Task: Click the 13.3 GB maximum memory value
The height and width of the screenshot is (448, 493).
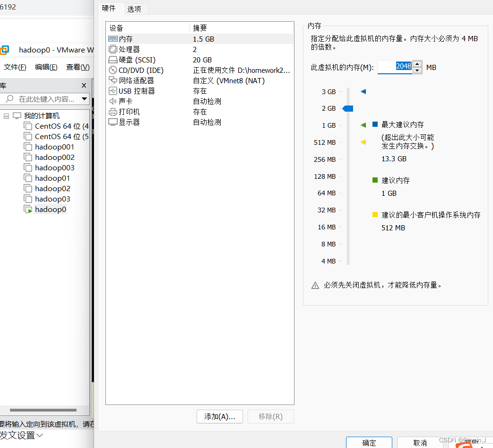Action: click(394, 159)
